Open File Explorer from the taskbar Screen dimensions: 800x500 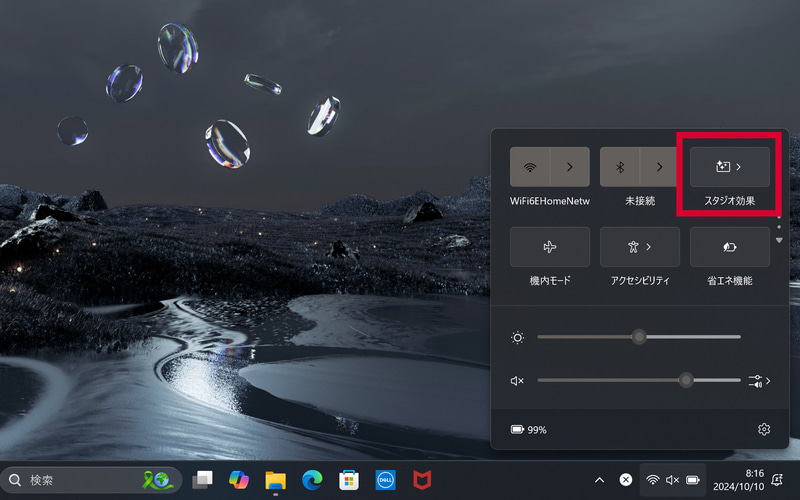point(276,480)
